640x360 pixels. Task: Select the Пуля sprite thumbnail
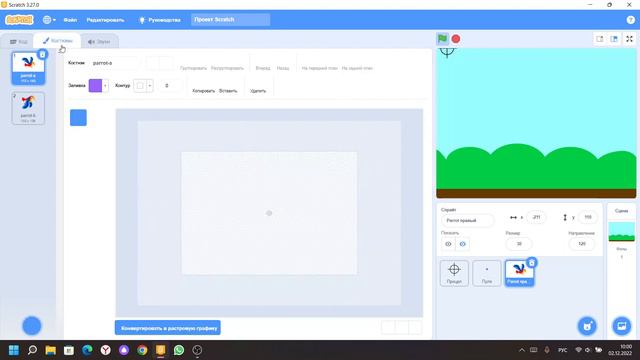[487, 273]
